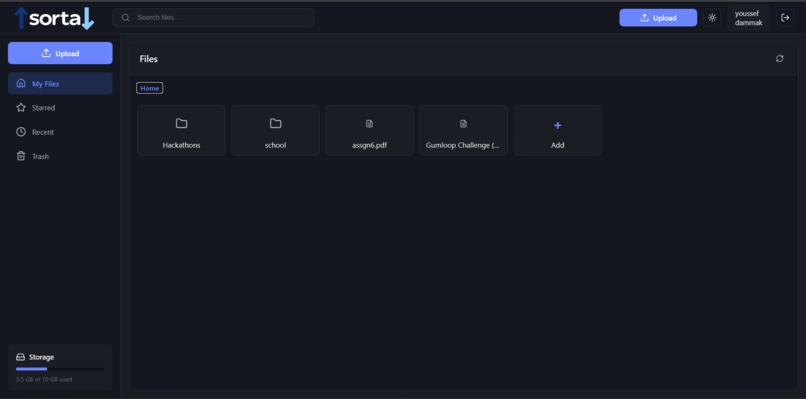The width and height of the screenshot is (806, 399).
Task: Select My Files in the sidebar
Action: (x=60, y=83)
